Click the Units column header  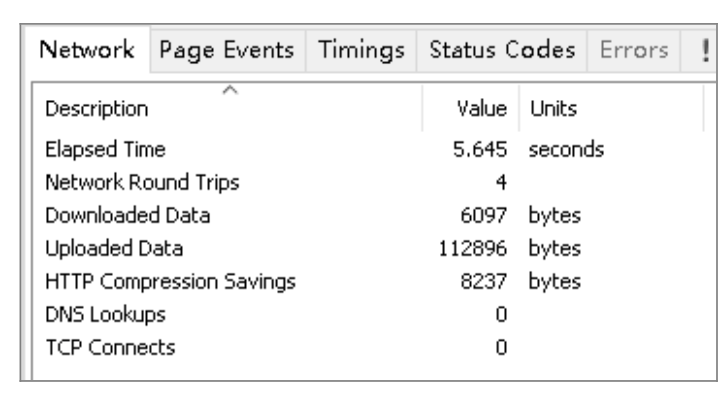click(611, 109)
